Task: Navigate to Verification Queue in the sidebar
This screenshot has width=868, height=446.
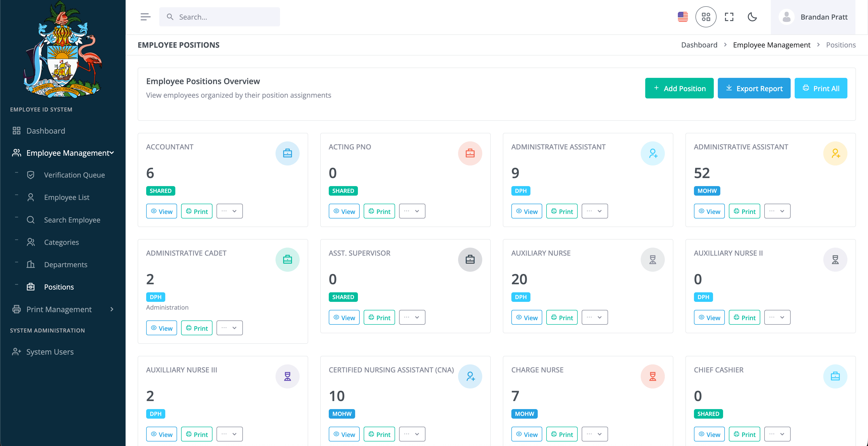Action: (74, 175)
